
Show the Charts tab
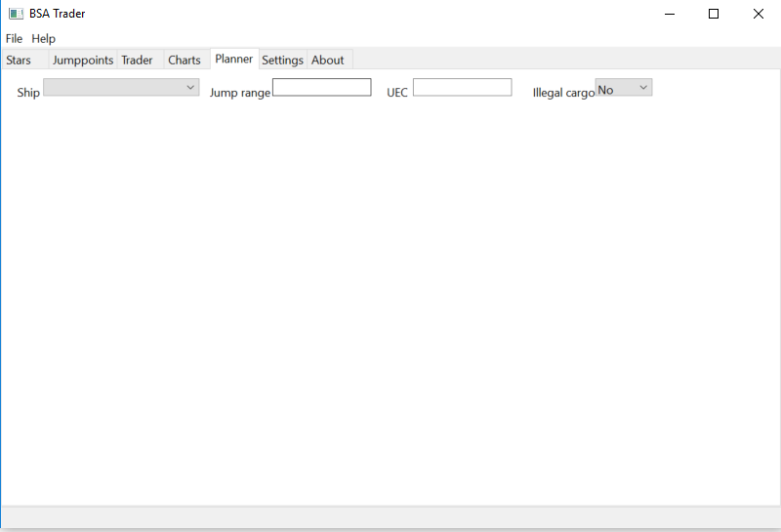pyautogui.click(x=185, y=60)
